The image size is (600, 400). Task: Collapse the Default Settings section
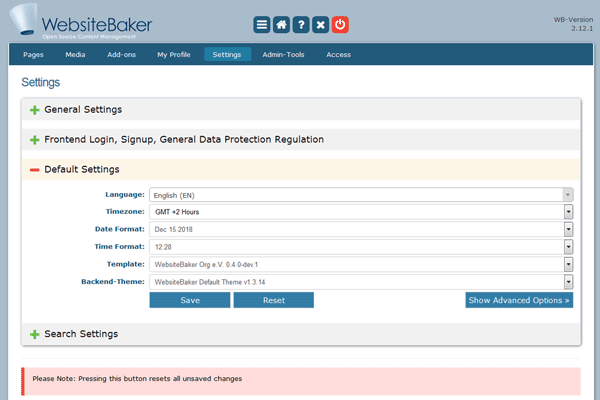(x=35, y=171)
